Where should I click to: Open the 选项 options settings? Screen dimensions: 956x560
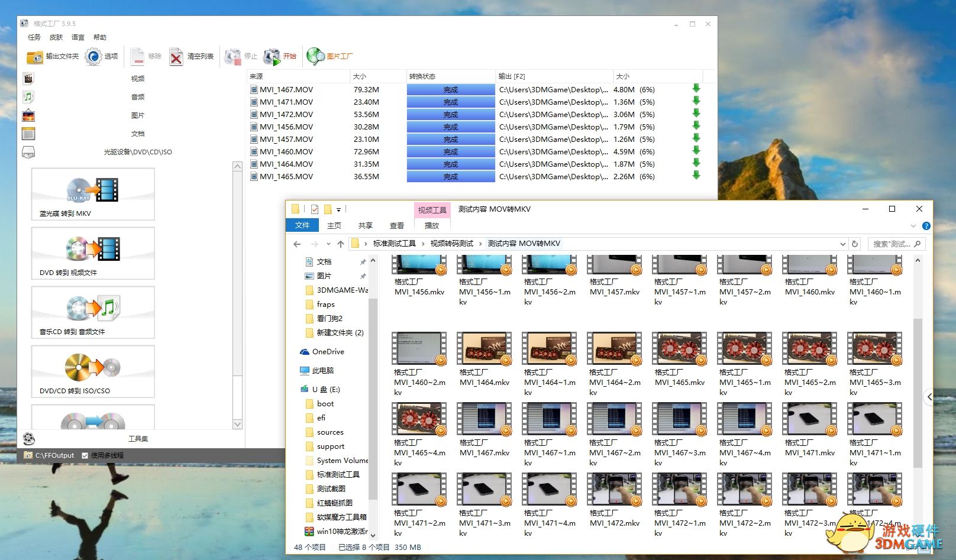102,57
